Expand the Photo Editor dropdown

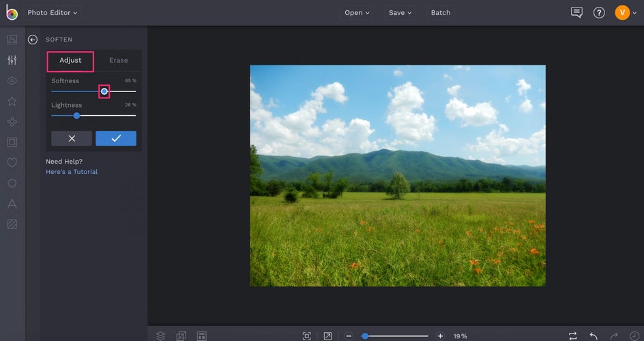tap(53, 12)
